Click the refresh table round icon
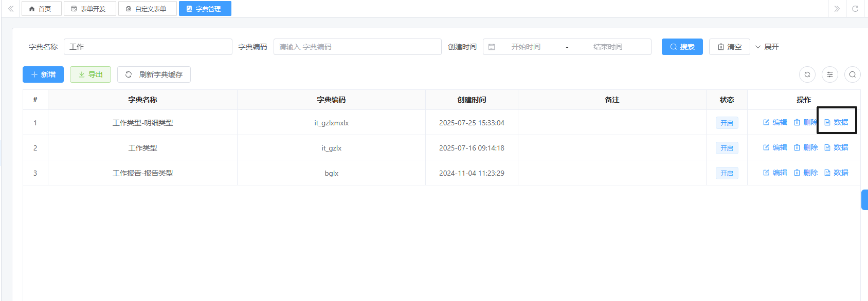Image resolution: width=868 pixels, height=301 pixels. [x=807, y=74]
